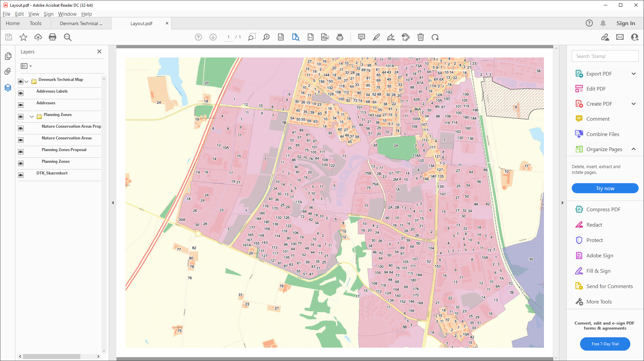Click the Delete trash icon
Image resolution: width=644 pixels, height=361 pixels.
point(421,37)
